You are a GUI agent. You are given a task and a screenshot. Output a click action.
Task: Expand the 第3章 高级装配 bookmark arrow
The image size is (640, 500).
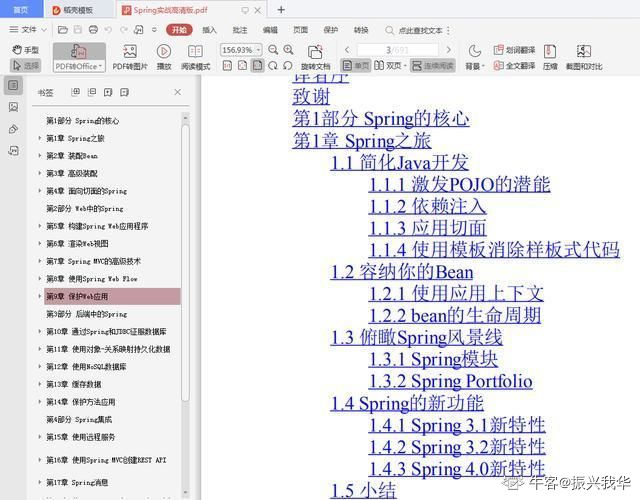[x=40, y=173]
